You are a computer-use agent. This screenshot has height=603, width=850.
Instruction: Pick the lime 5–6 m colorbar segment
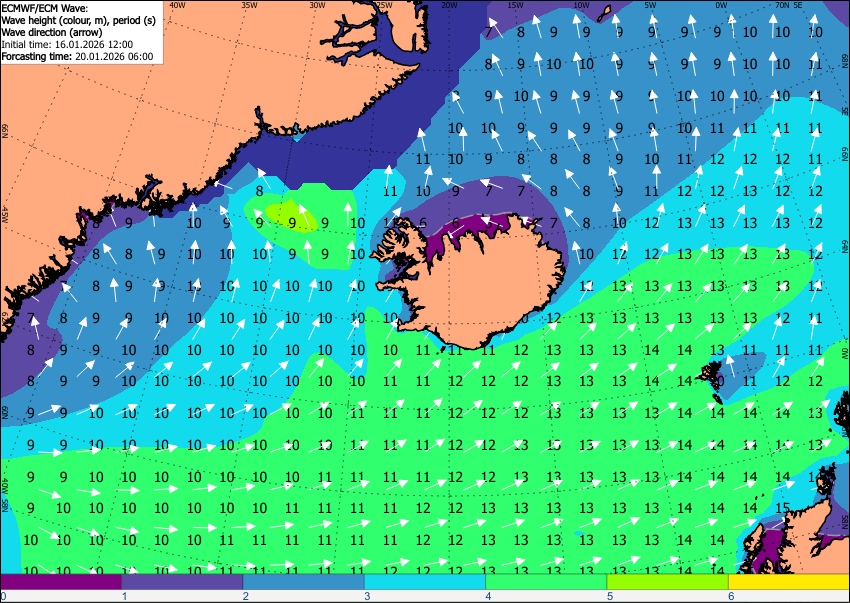click(668, 582)
